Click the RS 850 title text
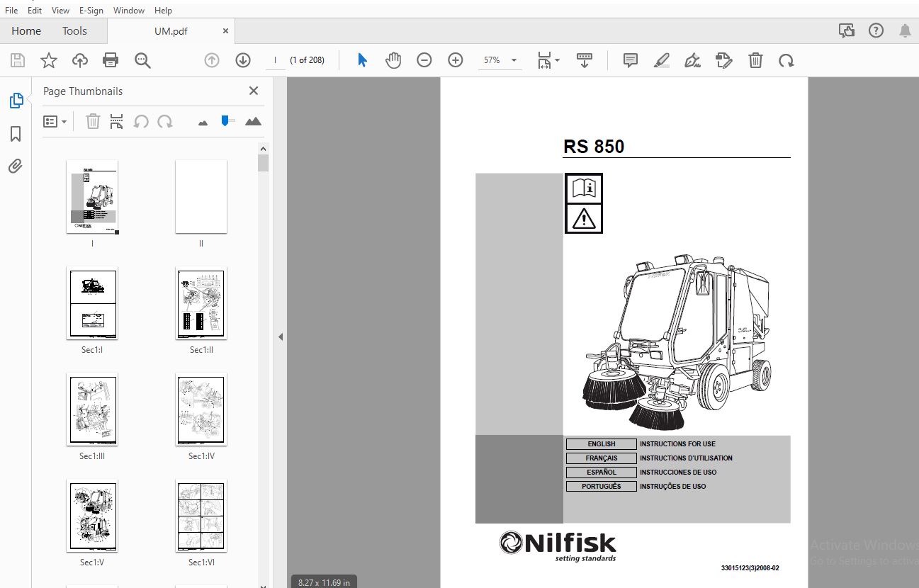919x588 pixels. tap(594, 147)
